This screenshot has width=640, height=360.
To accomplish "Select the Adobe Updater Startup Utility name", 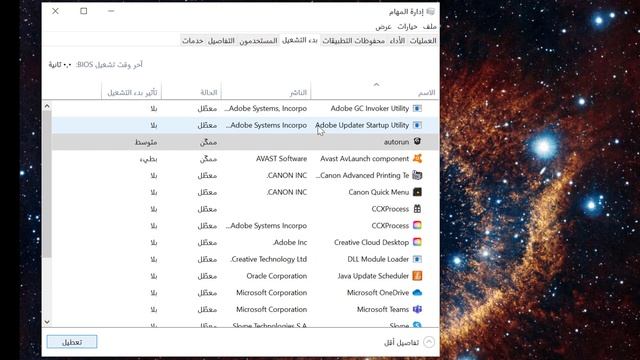I will point(362,125).
